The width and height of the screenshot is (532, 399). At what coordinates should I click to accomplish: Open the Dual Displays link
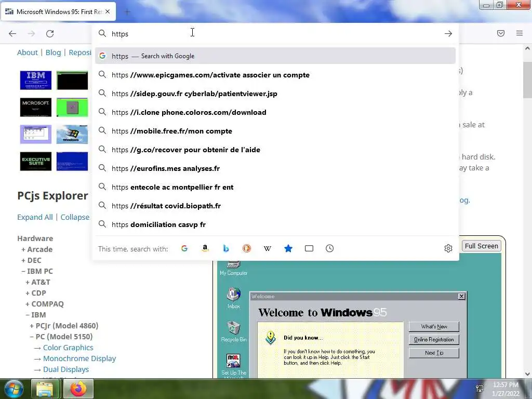click(66, 369)
